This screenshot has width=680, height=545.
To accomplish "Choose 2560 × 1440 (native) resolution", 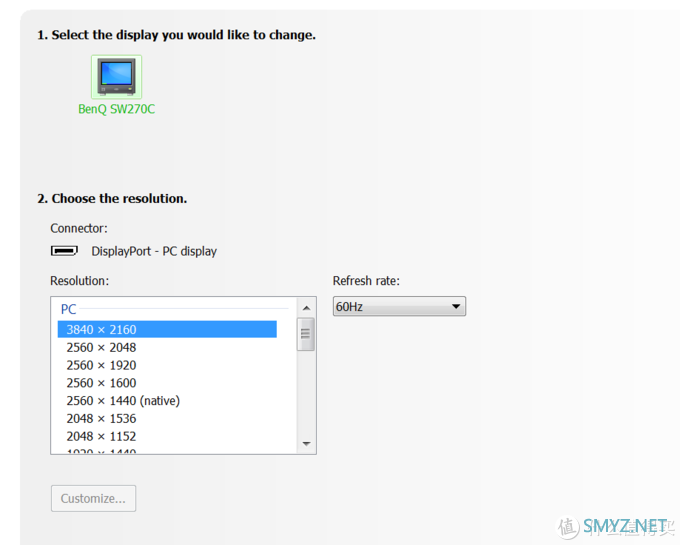I will click(167, 401).
